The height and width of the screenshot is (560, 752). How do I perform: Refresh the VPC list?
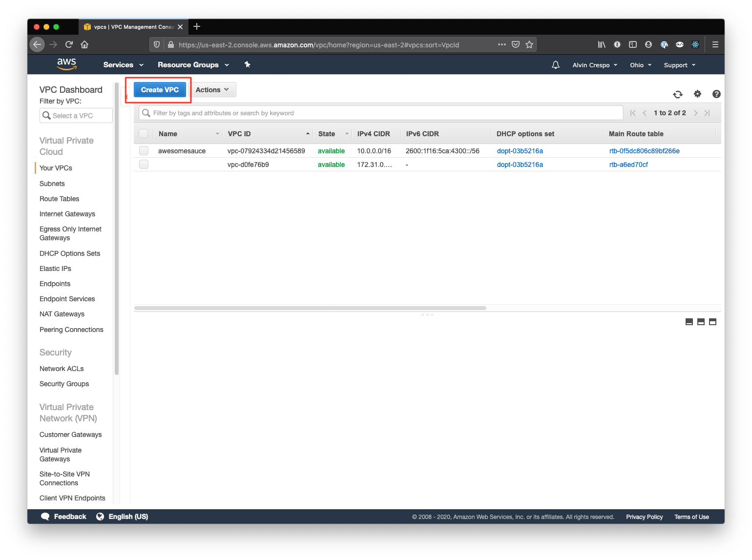click(x=678, y=94)
